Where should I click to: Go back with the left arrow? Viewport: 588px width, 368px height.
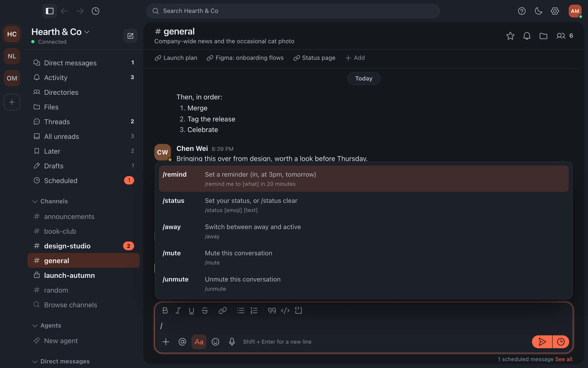(64, 11)
